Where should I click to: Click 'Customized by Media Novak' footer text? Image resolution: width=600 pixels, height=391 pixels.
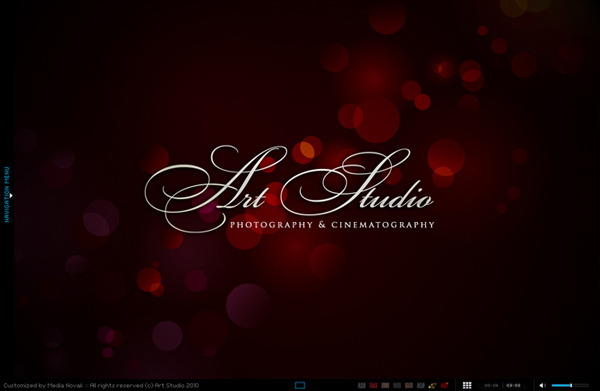coord(43,385)
